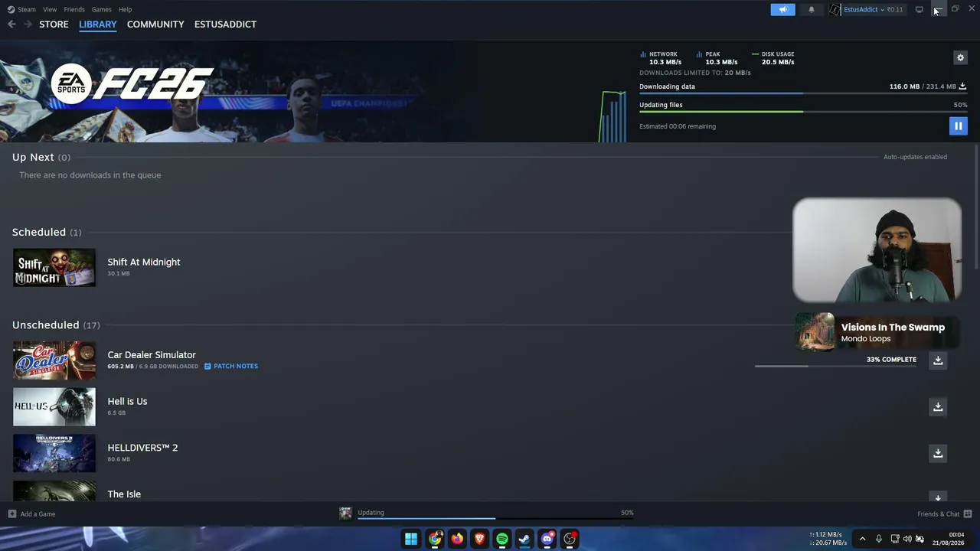This screenshot has width=980, height=551.
Task: Click the bottom Updating progress bar
Action: pyautogui.click(x=495, y=519)
